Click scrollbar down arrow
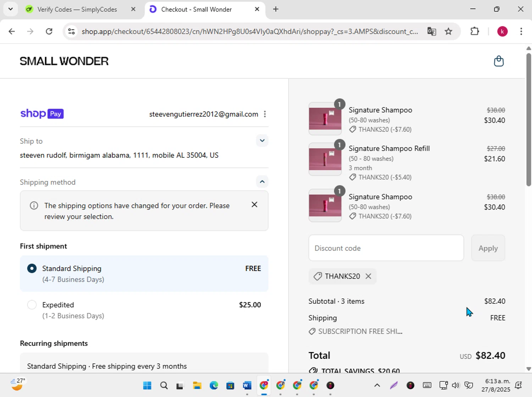 (528, 369)
